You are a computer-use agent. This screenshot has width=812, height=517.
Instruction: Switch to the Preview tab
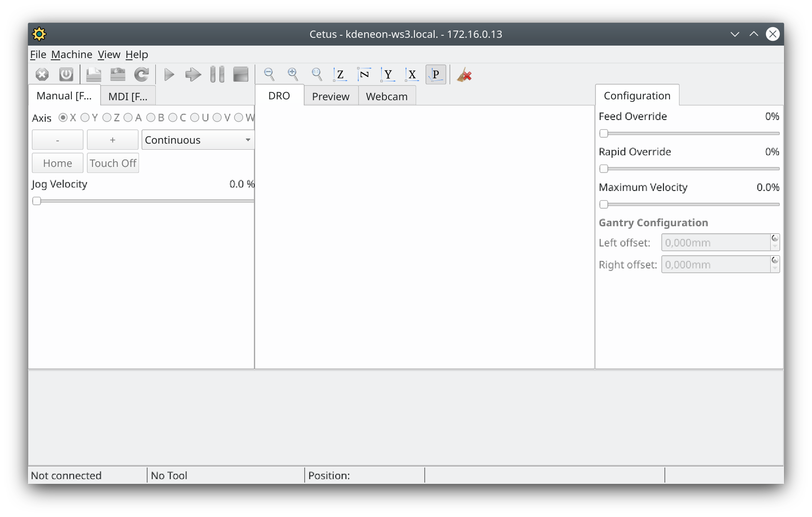330,96
